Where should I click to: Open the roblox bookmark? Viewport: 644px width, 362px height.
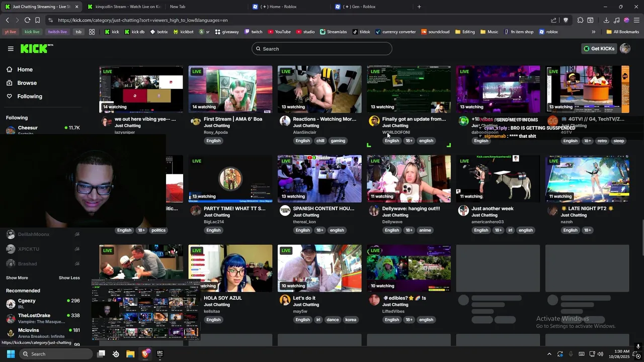tap(548, 32)
